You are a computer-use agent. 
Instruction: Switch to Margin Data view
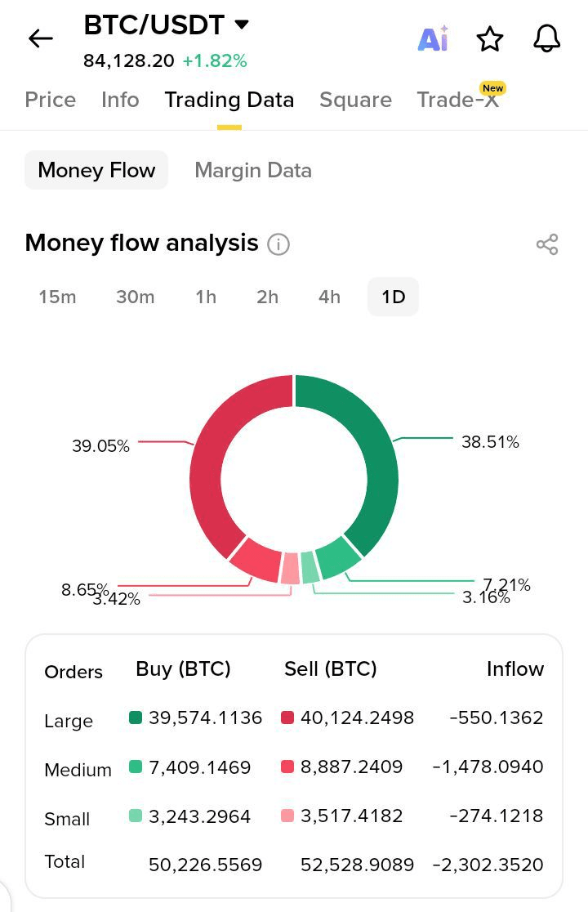tap(253, 170)
